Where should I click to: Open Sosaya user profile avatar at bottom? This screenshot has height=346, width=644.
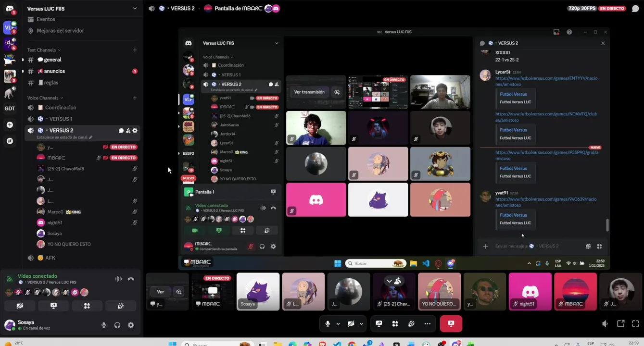click(x=10, y=325)
